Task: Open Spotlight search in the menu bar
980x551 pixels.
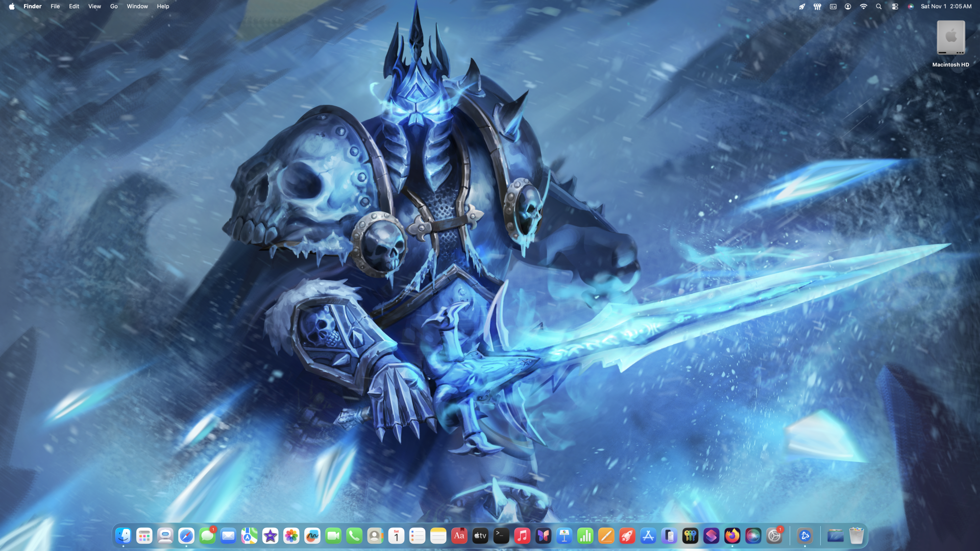Action: point(879,6)
